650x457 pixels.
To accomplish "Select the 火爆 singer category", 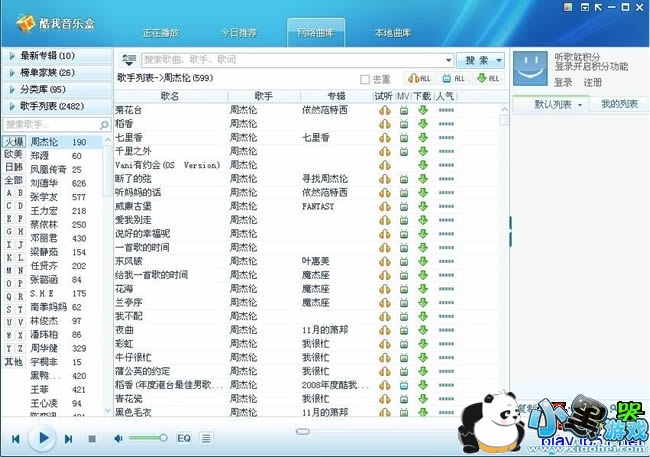I will (x=14, y=142).
